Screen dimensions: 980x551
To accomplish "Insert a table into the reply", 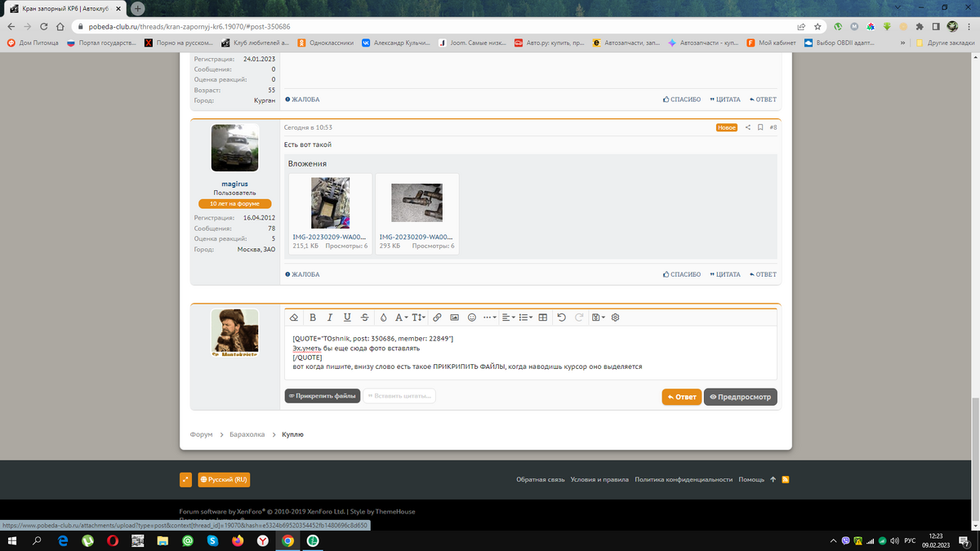I will 543,318.
